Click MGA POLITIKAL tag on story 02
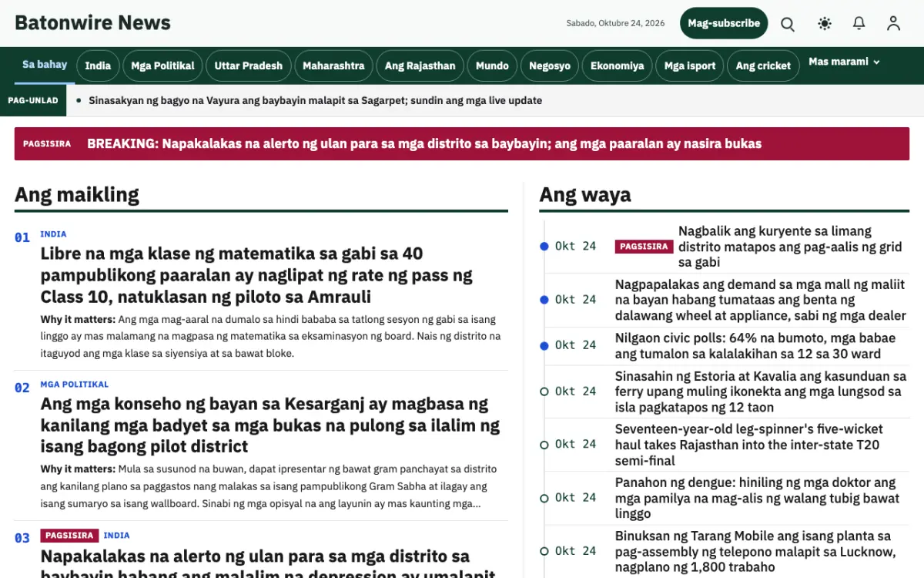The width and height of the screenshot is (924, 578). tap(75, 385)
